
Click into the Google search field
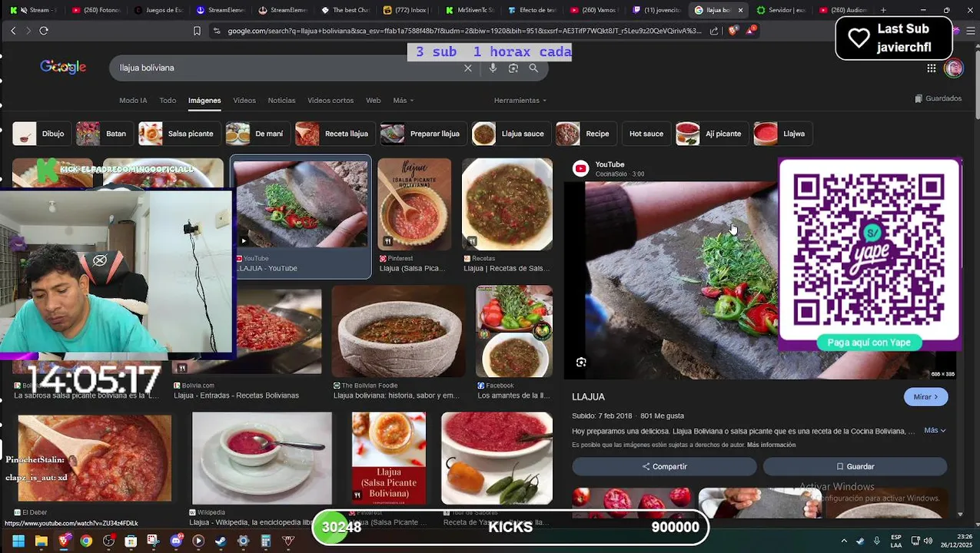pyautogui.click(x=288, y=68)
